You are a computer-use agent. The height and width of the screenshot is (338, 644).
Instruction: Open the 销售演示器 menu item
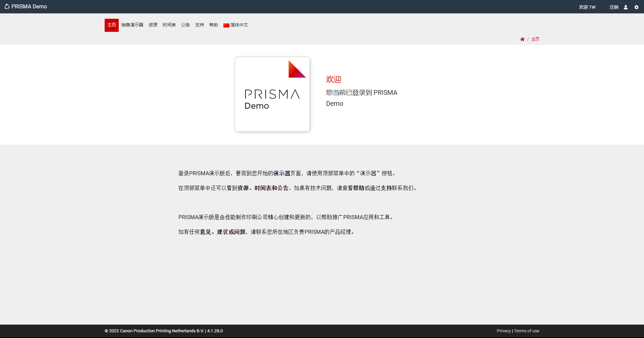pyautogui.click(x=132, y=25)
